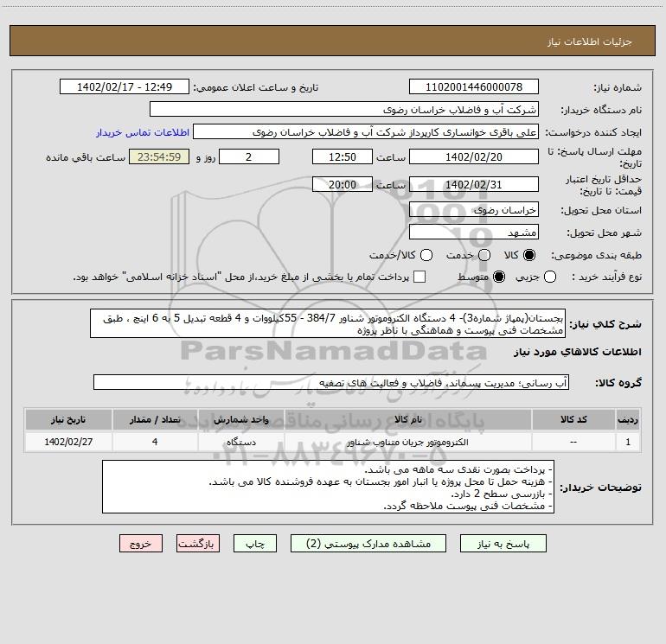Click the واحد شمارش column header
The image size is (666, 644).
coord(240,419)
